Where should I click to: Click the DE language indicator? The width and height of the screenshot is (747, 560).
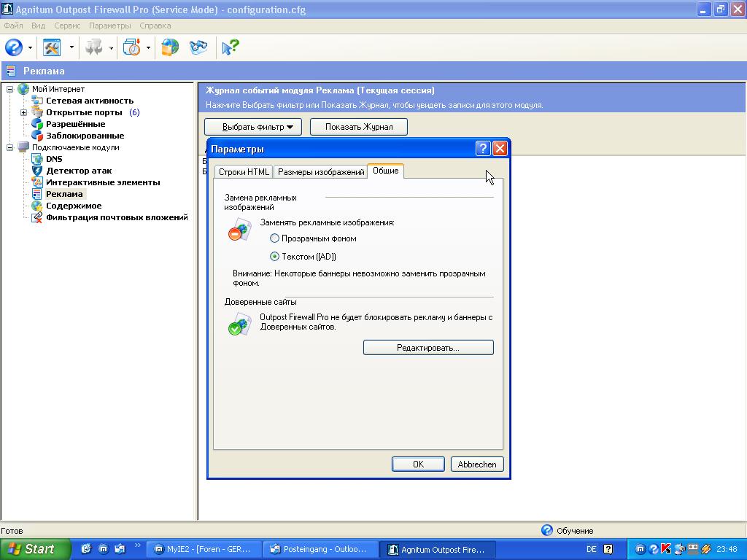tap(591, 549)
